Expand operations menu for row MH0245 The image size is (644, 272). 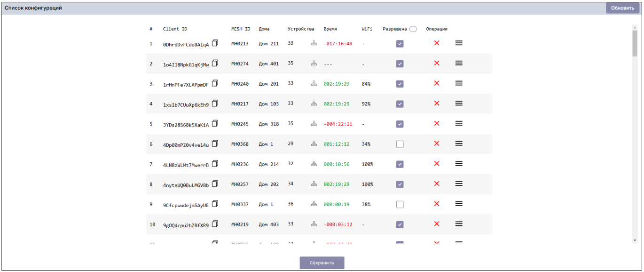click(459, 123)
